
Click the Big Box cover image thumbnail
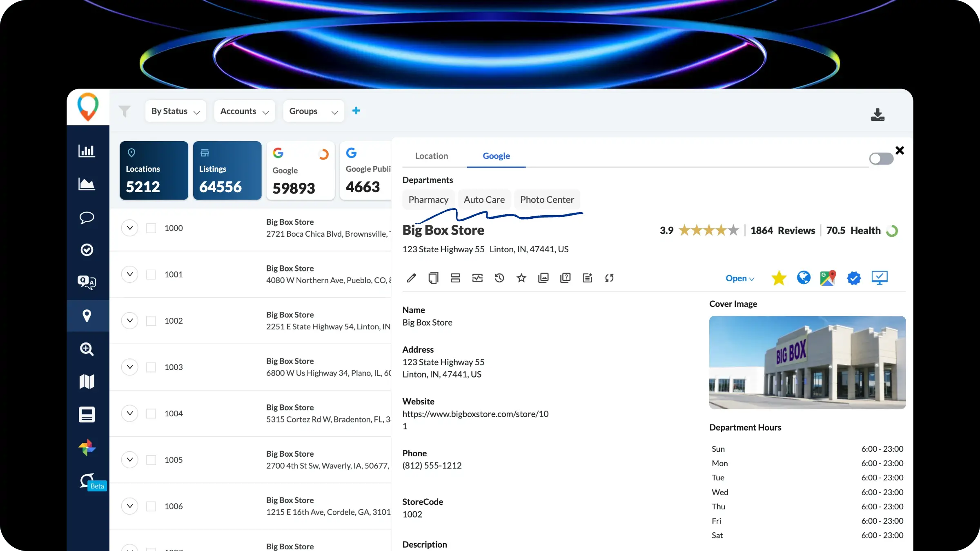(x=807, y=362)
